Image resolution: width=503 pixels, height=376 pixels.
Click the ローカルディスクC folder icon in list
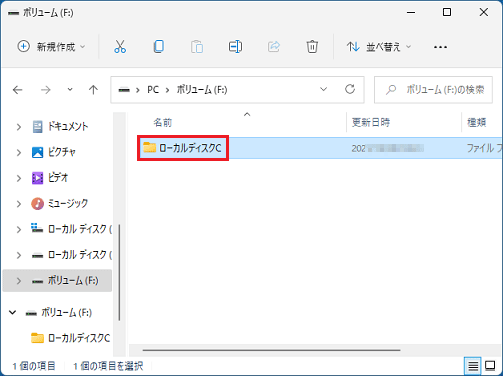click(x=149, y=147)
